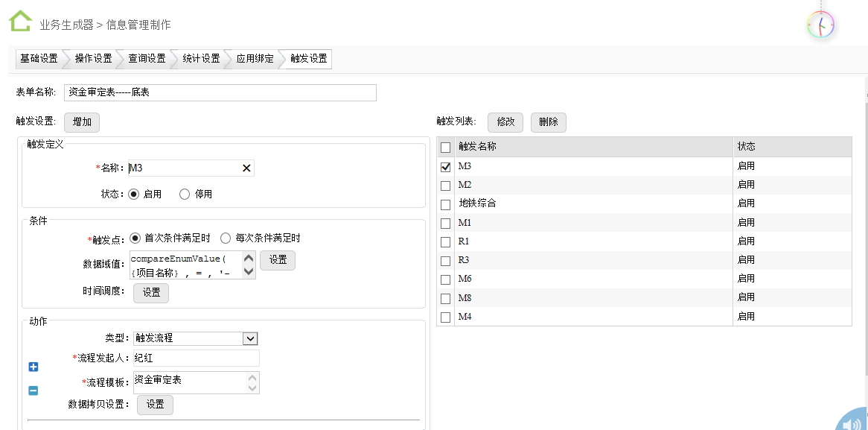Check the M2 trigger checkbox
This screenshot has width=868, height=430.
pyautogui.click(x=446, y=186)
